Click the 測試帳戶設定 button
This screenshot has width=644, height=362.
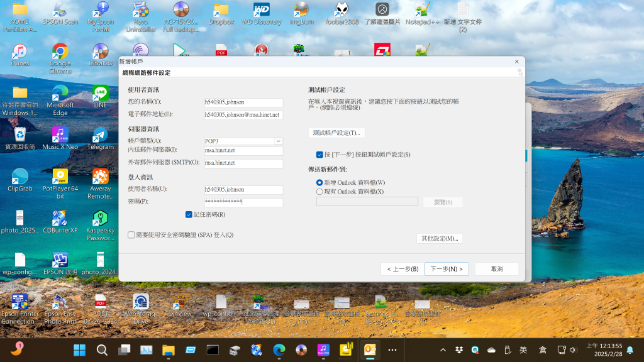[336, 133]
